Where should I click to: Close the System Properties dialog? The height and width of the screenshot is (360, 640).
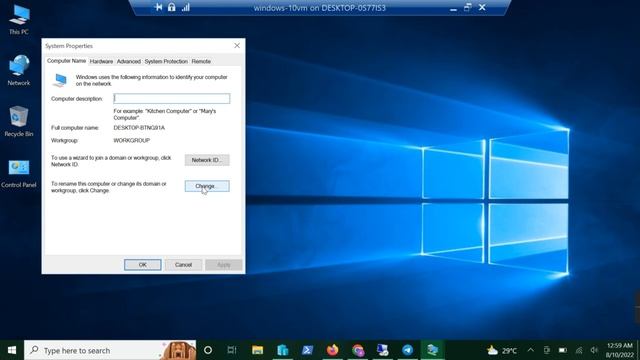(x=237, y=46)
